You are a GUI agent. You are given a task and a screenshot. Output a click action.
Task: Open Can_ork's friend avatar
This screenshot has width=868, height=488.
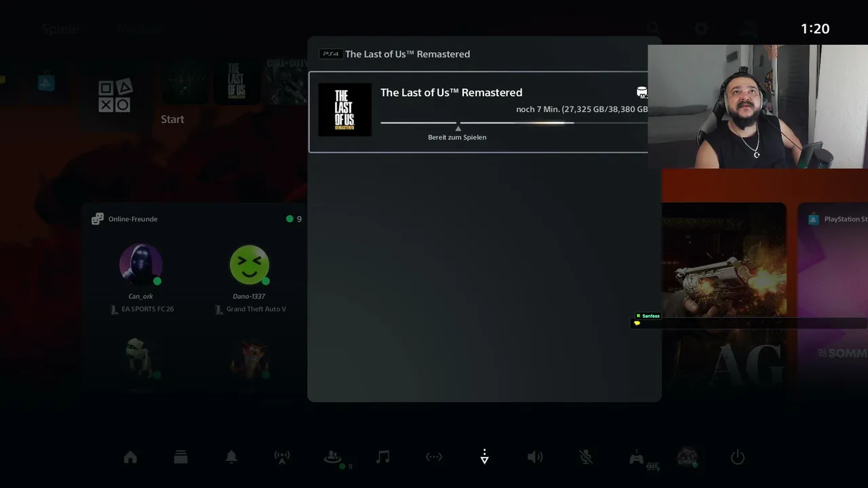pos(140,264)
